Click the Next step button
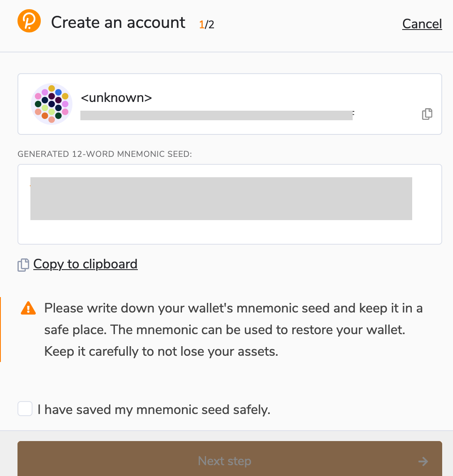The height and width of the screenshot is (476, 453). (x=230, y=459)
